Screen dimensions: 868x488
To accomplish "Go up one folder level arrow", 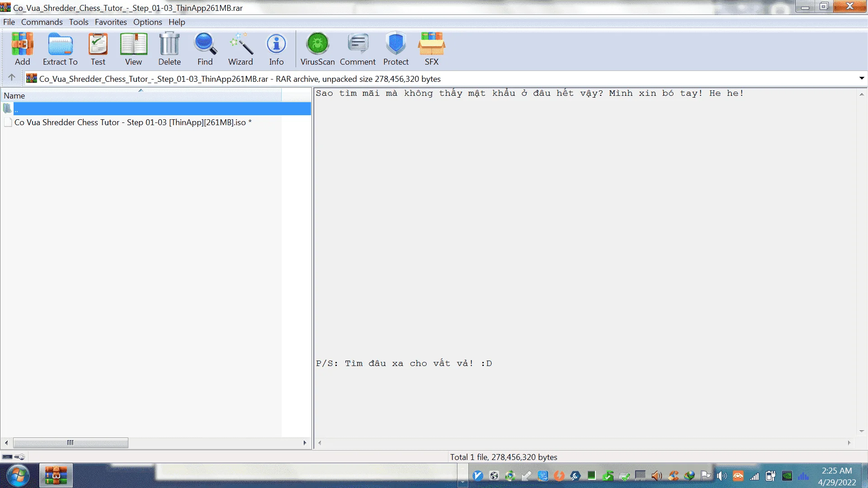I will (x=12, y=78).
